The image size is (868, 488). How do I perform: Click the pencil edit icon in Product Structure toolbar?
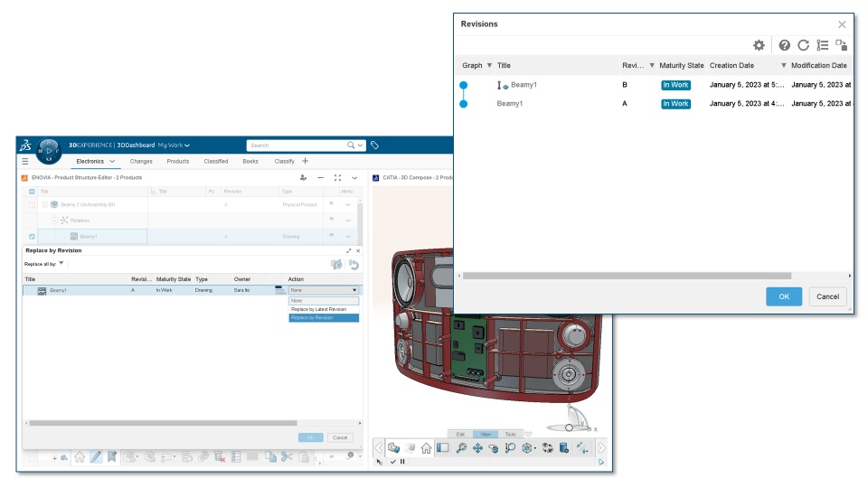[97, 457]
